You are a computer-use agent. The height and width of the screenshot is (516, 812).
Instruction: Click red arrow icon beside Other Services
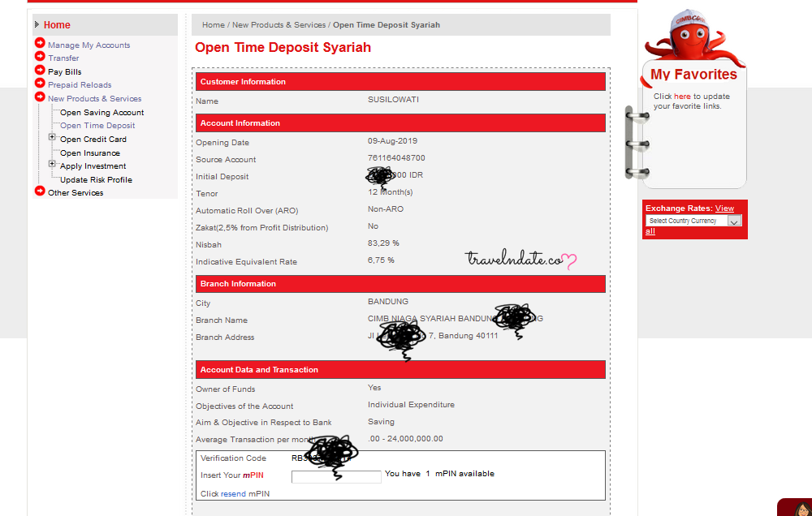click(x=40, y=191)
